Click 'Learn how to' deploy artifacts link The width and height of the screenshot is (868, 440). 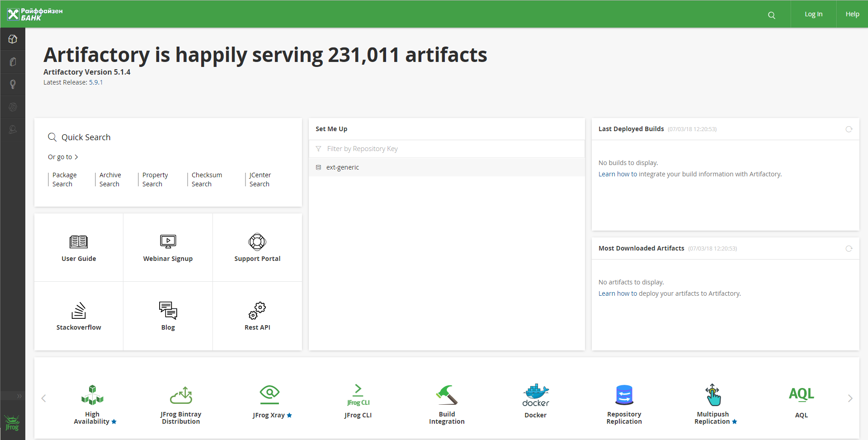[x=618, y=293]
